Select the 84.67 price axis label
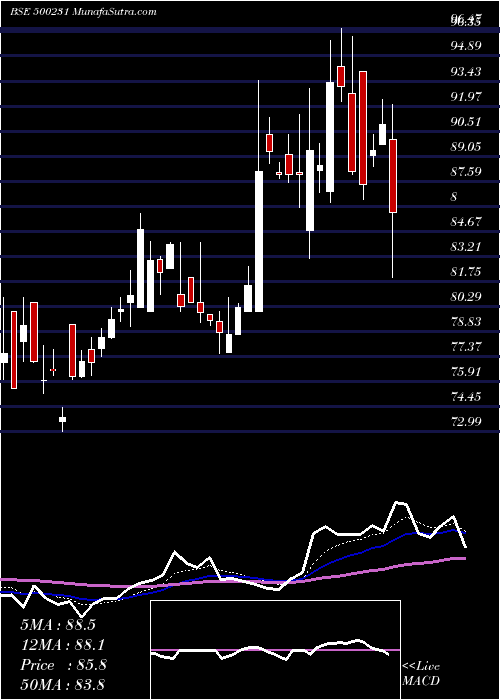Image resolution: width=500 pixels, height=700 pixels. click(x=466, y=221)
